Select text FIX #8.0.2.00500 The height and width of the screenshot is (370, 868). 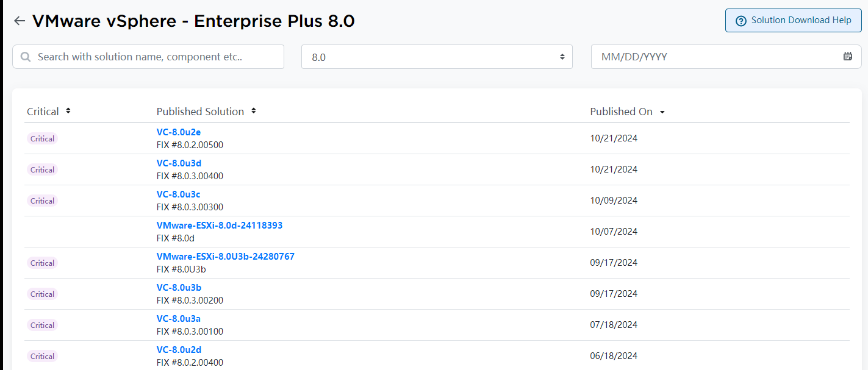tap(190, 145)
